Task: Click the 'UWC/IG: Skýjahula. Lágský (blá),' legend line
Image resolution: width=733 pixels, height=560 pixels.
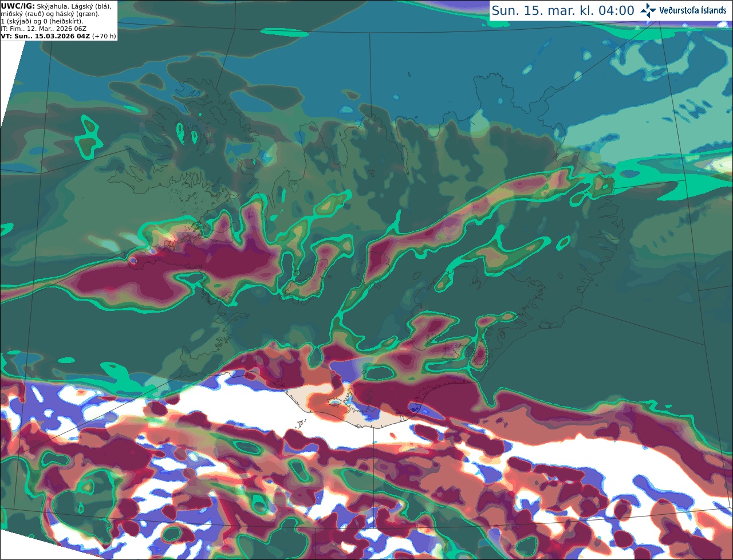Action: click(56, 6)
